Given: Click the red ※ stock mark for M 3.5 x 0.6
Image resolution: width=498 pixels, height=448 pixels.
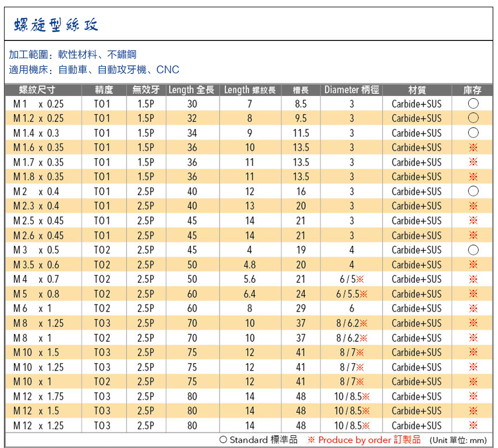Looking at the screenshot, I should coord(473,264).
